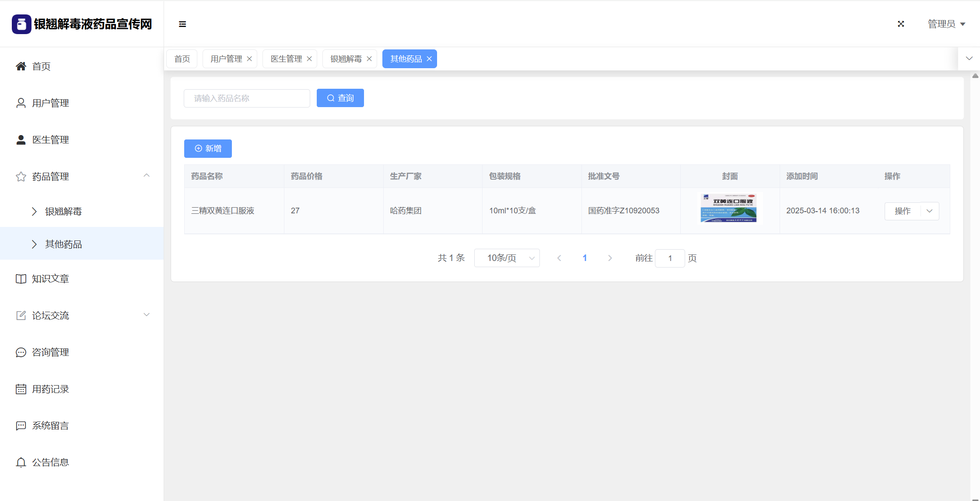
Task: Click the hamburger sidebar collapse icon
Action: [x=182, y=24]
